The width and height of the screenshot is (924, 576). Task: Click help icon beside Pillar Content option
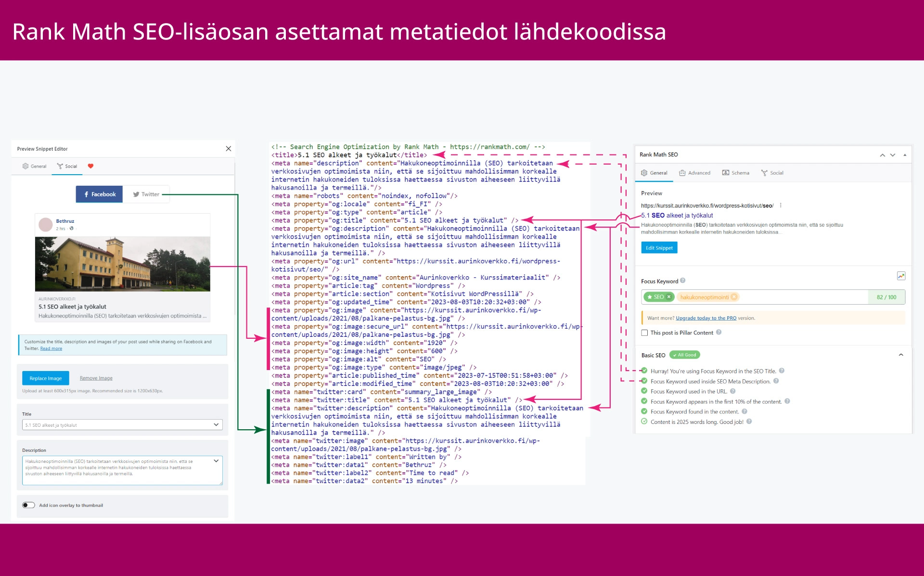pyautogui.click(x=719, y=333)
